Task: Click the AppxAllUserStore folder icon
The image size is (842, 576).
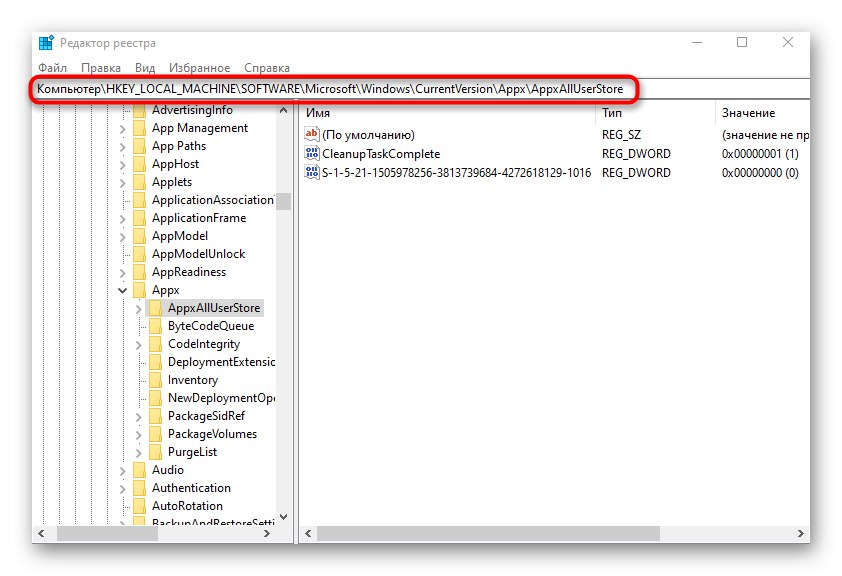Action: tap(156, 308)
